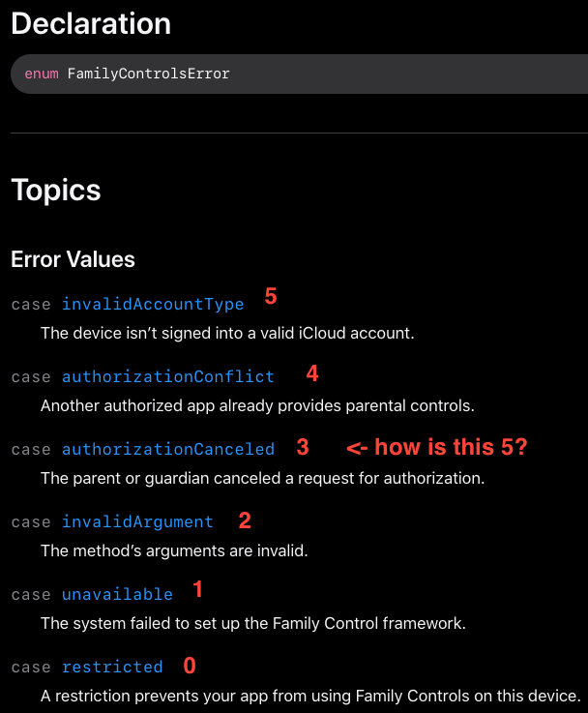Click the FamilyControlsError name in code block
Screen dimensions: 588x713
pos(148,74)
